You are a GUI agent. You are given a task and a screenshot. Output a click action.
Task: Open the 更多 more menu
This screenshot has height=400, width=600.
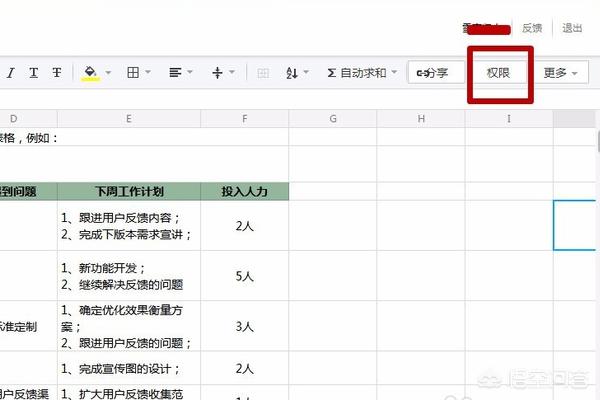click(x=560, y=73)
